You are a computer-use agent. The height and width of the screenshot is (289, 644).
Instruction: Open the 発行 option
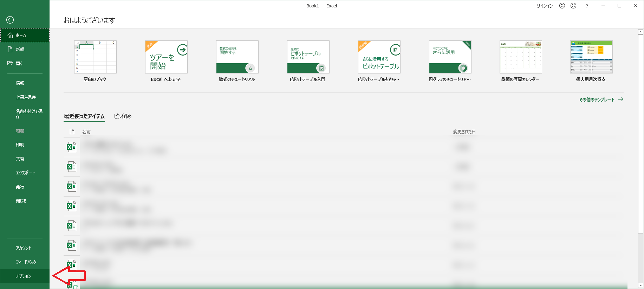[25, 187]
